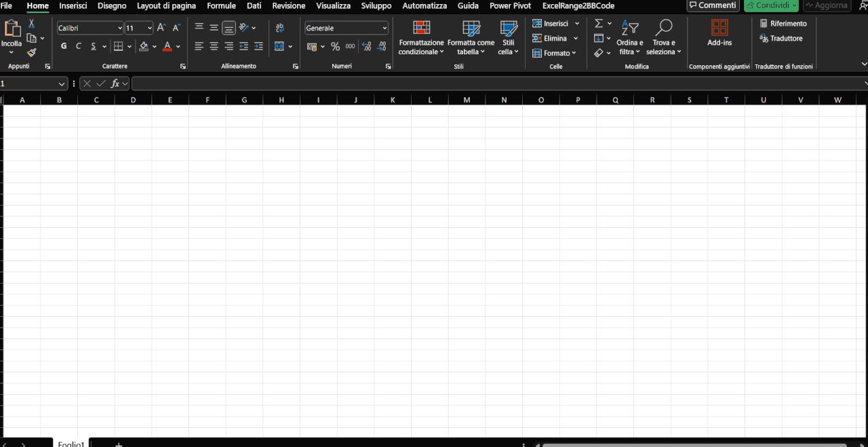
Task: Open the Ordina e filtra dropdown
Action: pos(630,38)
